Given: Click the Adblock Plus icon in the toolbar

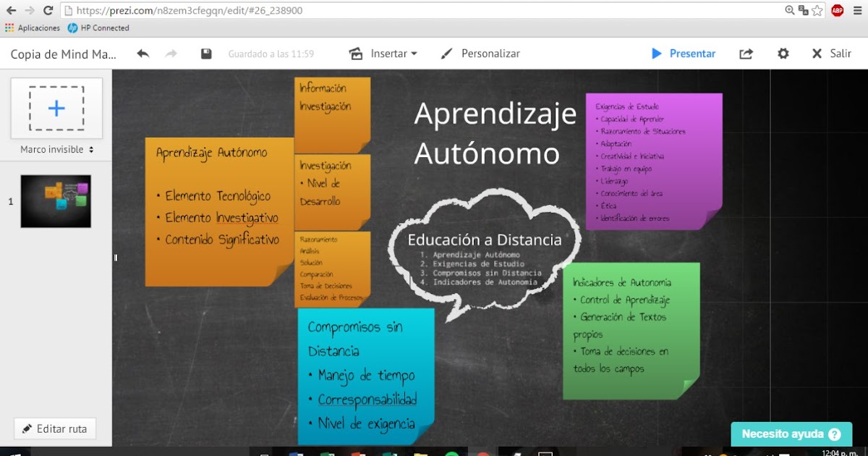Looking at the screenshot, I should [837, 10].
